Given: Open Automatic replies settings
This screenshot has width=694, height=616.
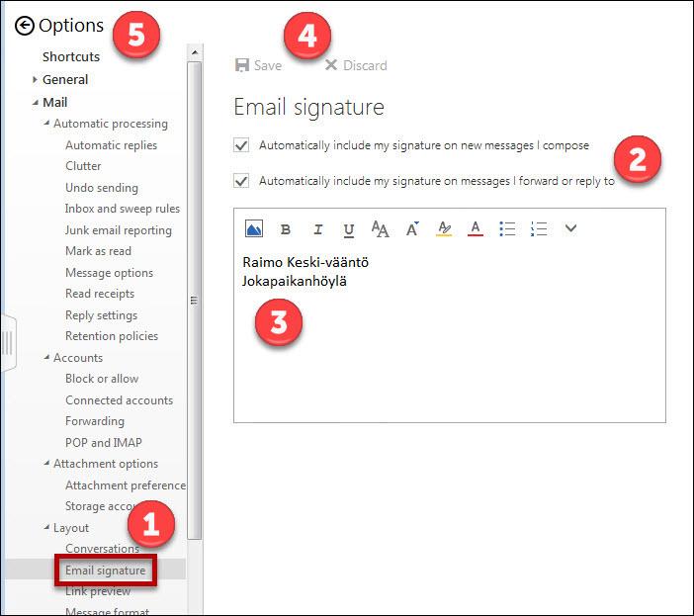Looking at the screenshot, I should point(111,145).
